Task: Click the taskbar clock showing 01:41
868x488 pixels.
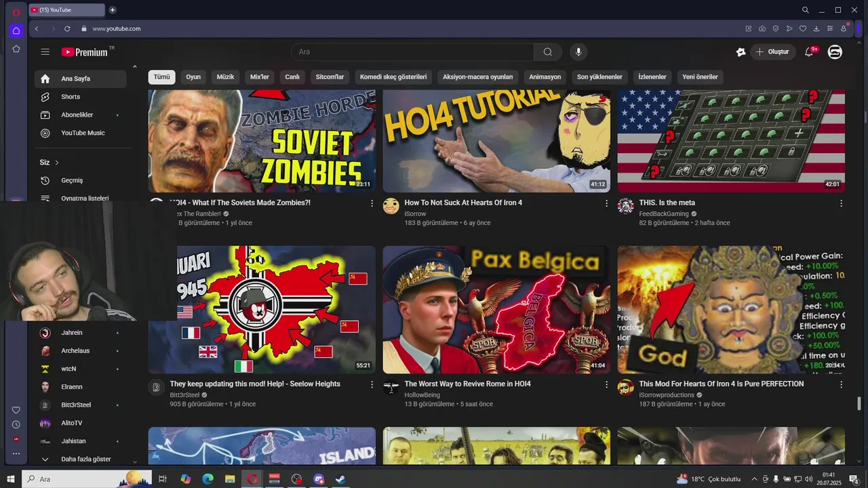Action: 828,479
